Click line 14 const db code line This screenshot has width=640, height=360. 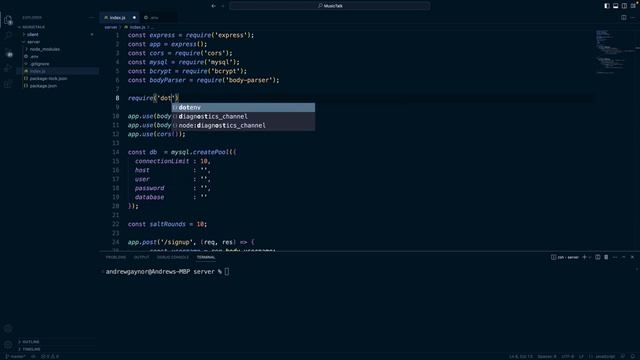tap(182, 152)
